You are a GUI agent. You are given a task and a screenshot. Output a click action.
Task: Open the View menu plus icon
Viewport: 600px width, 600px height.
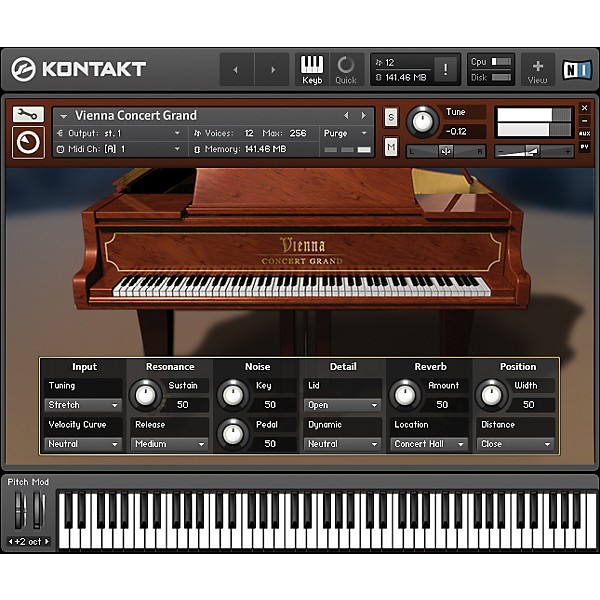click(x=538, y=71)
